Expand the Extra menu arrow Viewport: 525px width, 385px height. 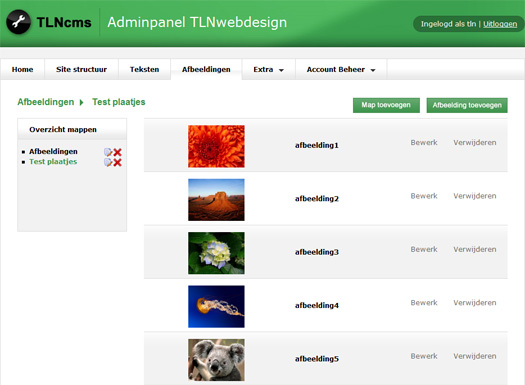281,70
